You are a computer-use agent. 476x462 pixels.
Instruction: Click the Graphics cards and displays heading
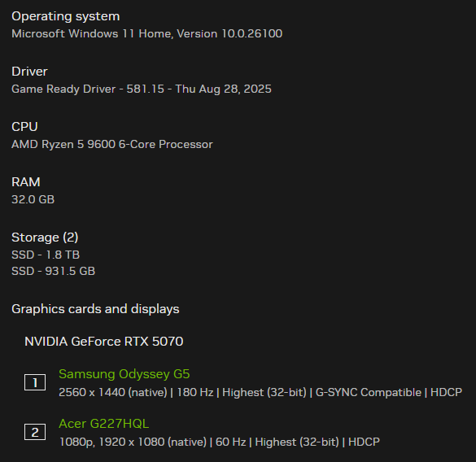click(x=95, y=309)
